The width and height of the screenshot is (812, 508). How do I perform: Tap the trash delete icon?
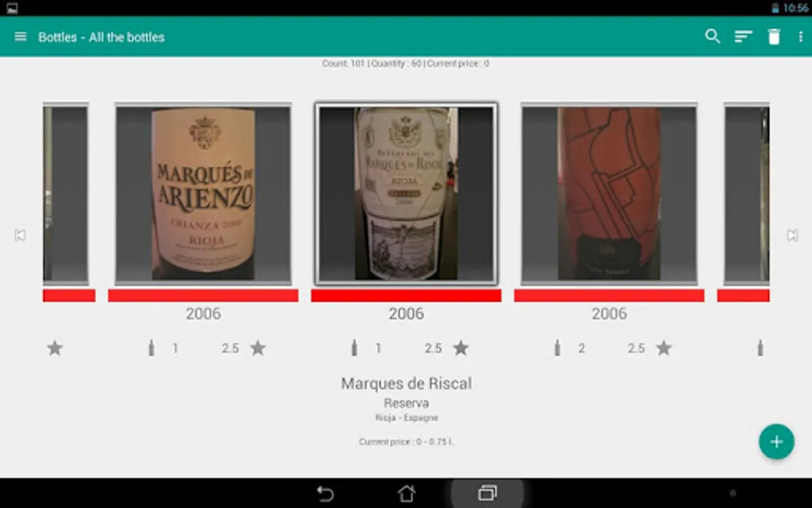[x=774, y=37]
